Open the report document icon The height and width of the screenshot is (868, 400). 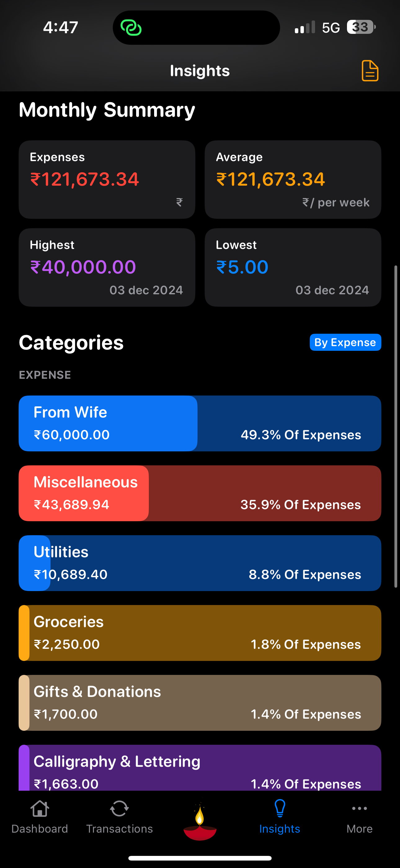tap(370, 71)
